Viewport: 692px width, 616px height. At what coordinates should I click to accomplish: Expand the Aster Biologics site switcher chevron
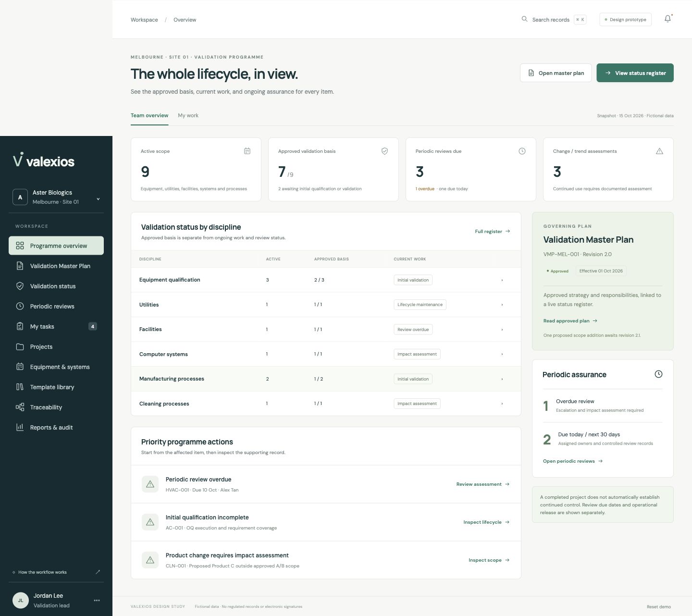[x=98, y=199]
